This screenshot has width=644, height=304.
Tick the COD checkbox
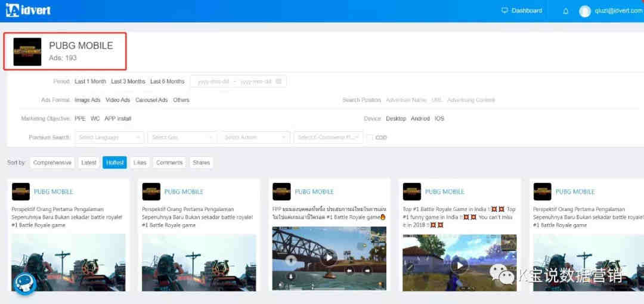tap(370, 138)
